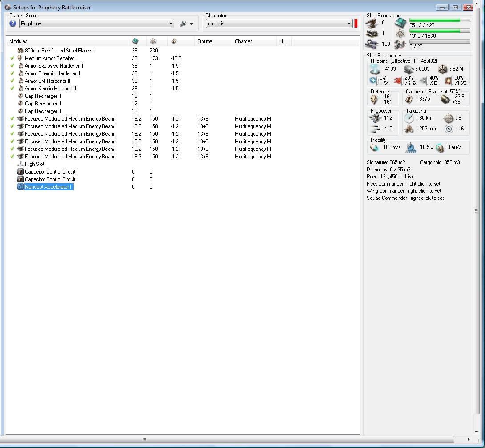Click the powergrid column header icon

click(x=153, y=41)
